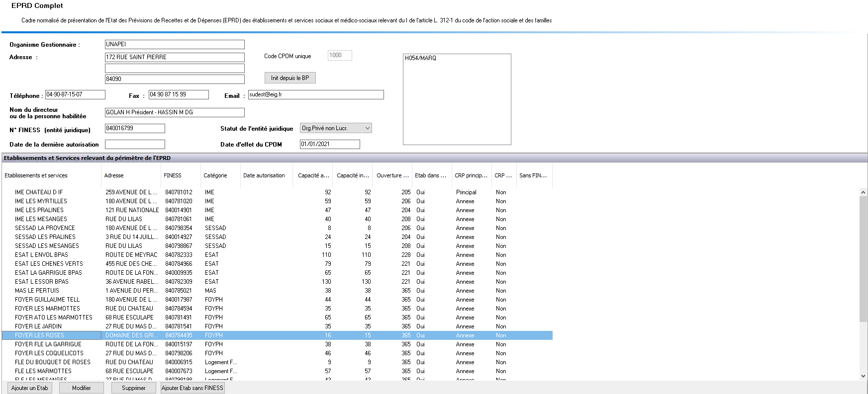This screenshot has width=868, height=394.
Task: Select row ESAT L ENVOL BPAS
Action: point(277,255)
